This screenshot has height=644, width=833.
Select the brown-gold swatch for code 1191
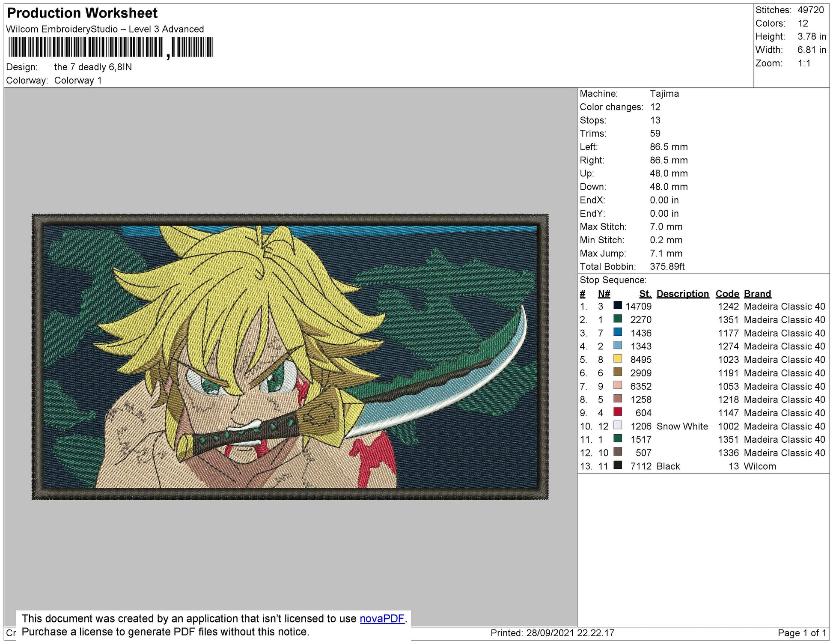[x=618, y=372]
